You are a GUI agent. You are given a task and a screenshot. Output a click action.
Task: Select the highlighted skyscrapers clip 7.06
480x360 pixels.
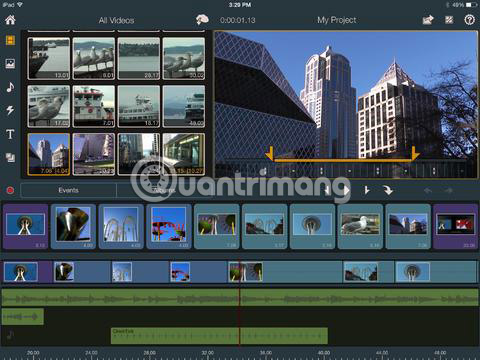pos(49,154)
